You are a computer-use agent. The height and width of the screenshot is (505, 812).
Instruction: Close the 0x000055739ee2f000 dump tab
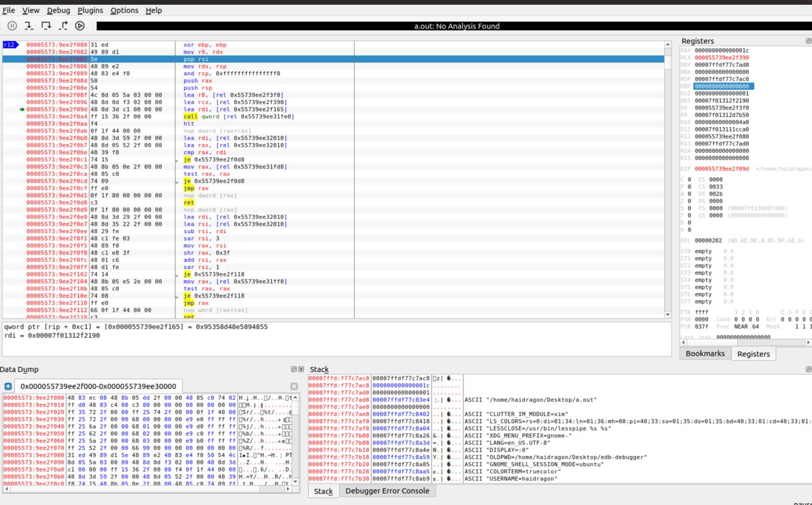coord(294,387)
